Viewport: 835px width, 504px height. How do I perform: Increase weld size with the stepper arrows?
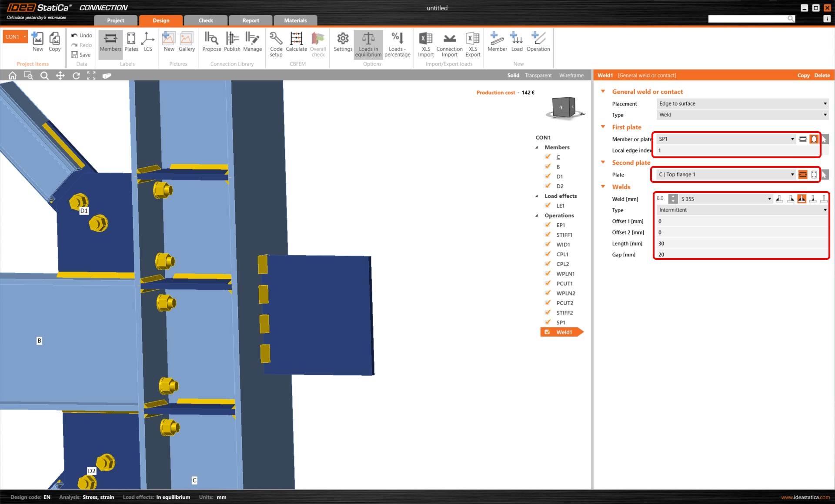pos(673,196)
